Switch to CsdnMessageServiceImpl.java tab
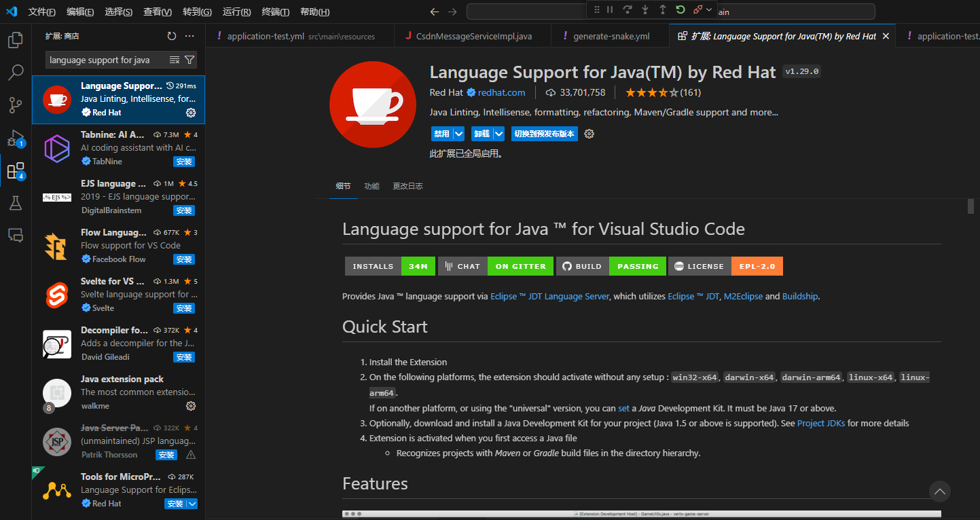This screenshot has width=980, height=520. pyautogui.click(x=472, y=37)
